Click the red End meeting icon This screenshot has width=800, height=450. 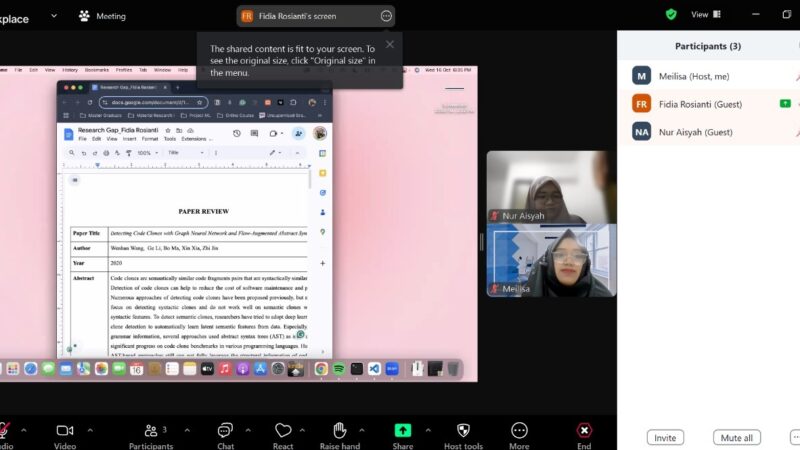584,430
